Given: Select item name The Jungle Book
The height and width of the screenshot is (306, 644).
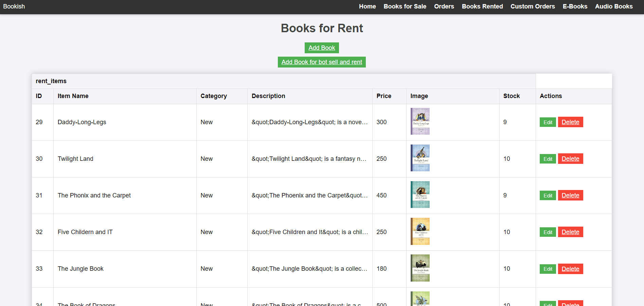Looking at the screenshot, I should [x=80, y=269].
